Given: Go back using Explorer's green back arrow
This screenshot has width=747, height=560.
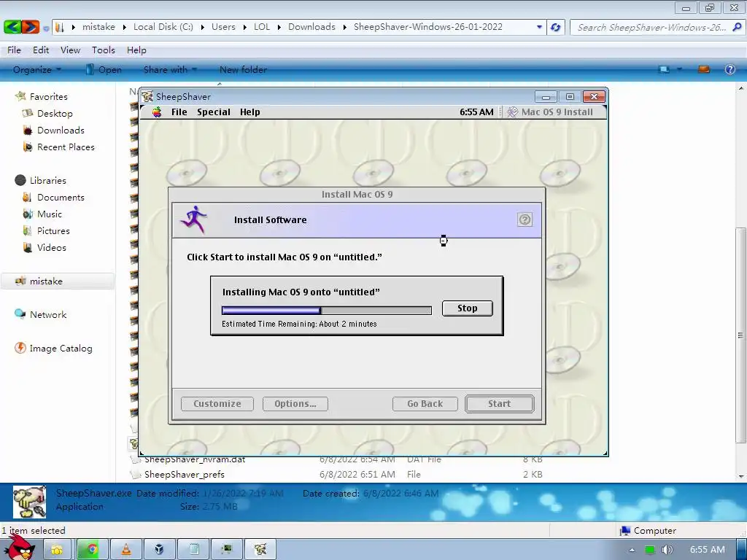Looking at the screenshot, I should [12, 27].
